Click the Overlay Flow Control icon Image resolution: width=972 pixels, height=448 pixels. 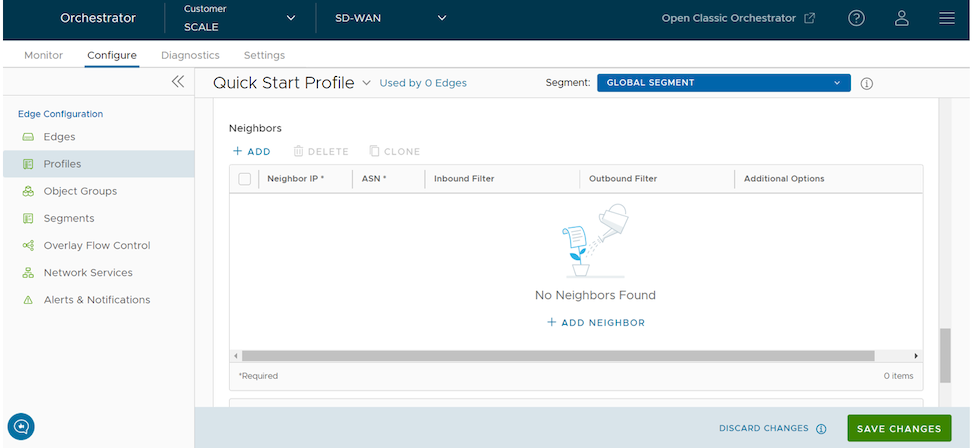(28, 246)
